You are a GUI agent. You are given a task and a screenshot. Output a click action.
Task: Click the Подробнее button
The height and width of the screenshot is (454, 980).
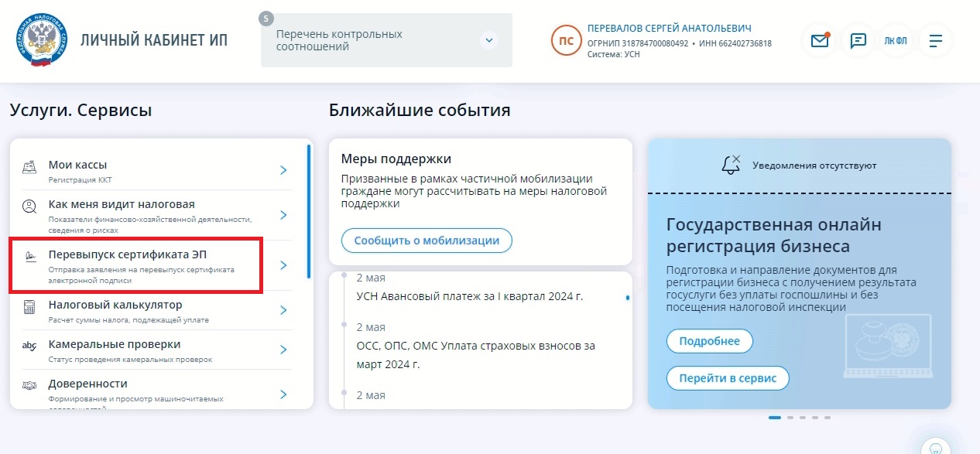click(709, 340)
